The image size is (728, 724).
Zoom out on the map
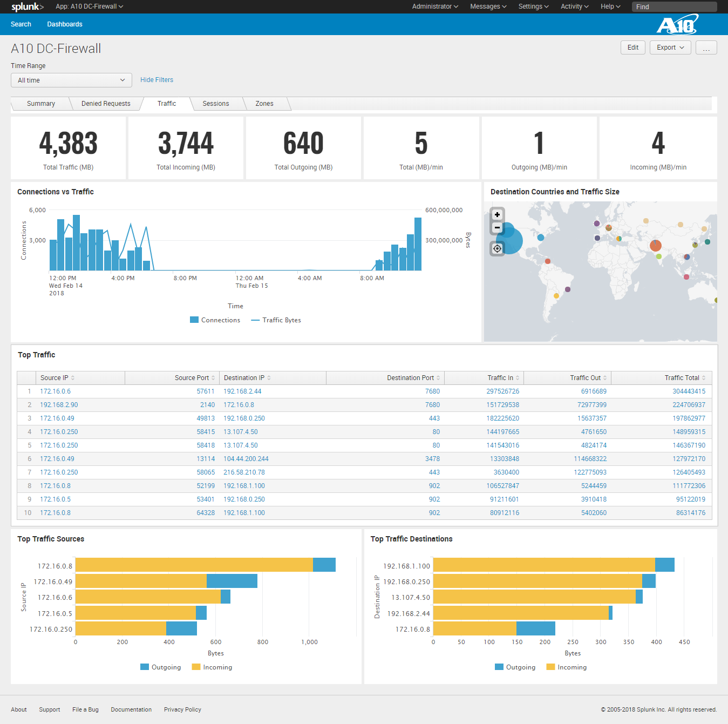(497, 227)
